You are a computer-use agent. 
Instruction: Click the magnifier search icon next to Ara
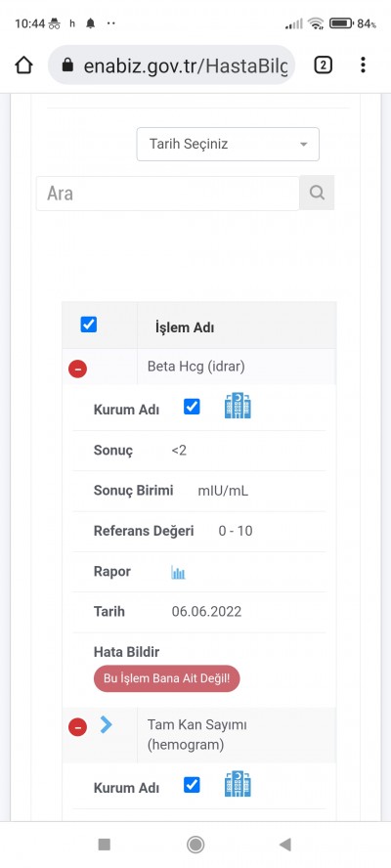click(x=317, y=193)
